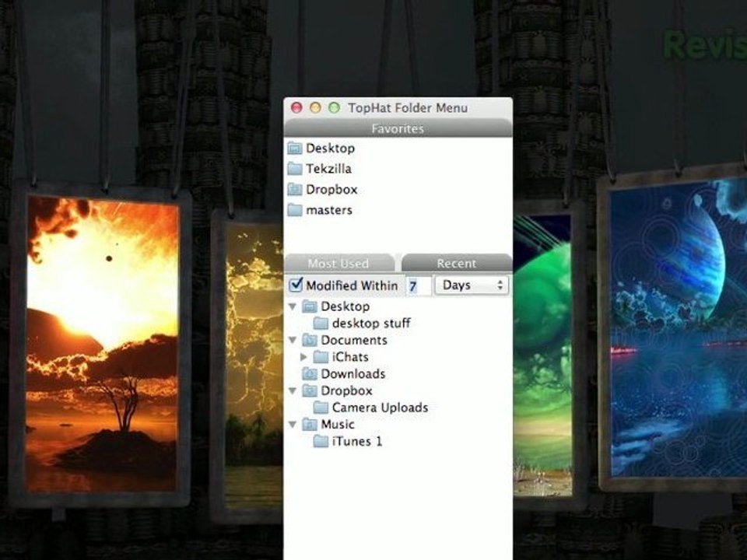Select the Dropbox favorite label
The image size is (747, 560).
point(331,190)
